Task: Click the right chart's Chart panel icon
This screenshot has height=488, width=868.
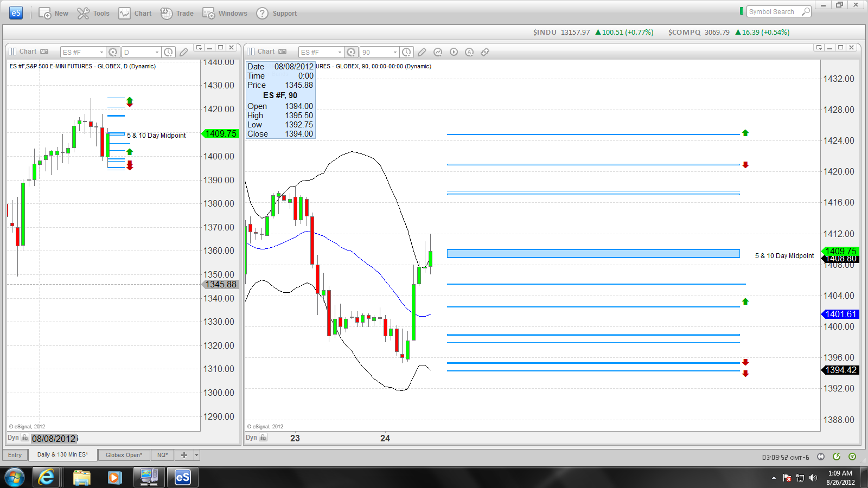Action: pos(251,52)
